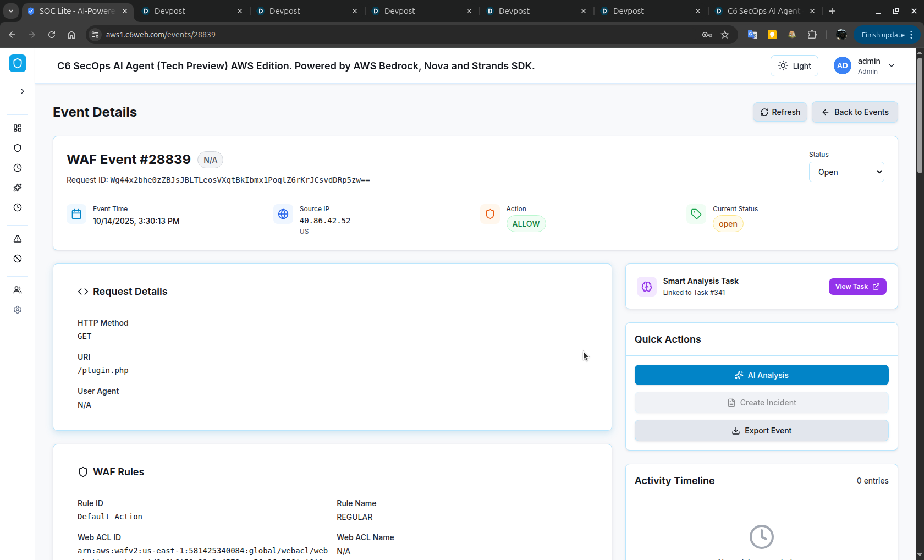Click the open status badge
Screen dimensions: 924x560
tap(728, 224)
